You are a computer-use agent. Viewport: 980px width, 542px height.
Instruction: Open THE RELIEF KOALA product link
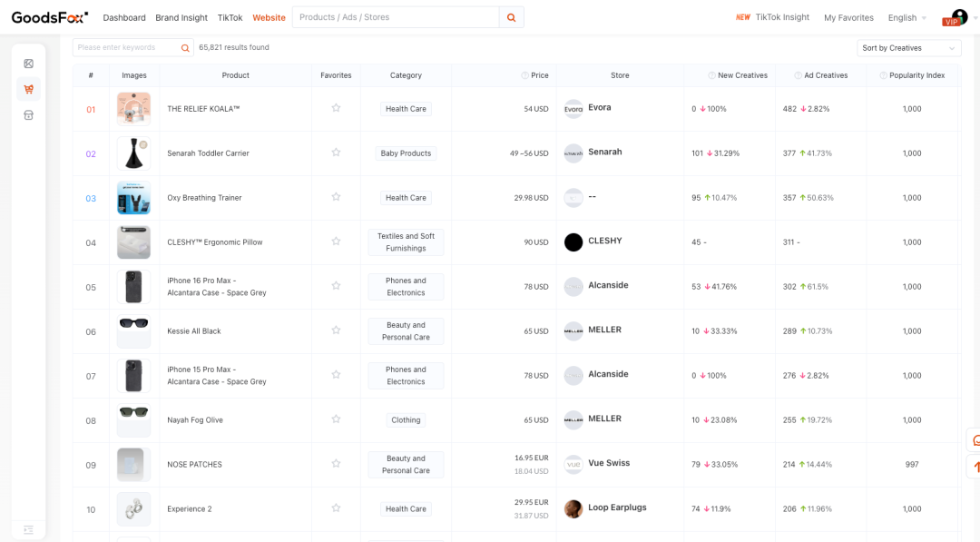[x=204, y=109]
